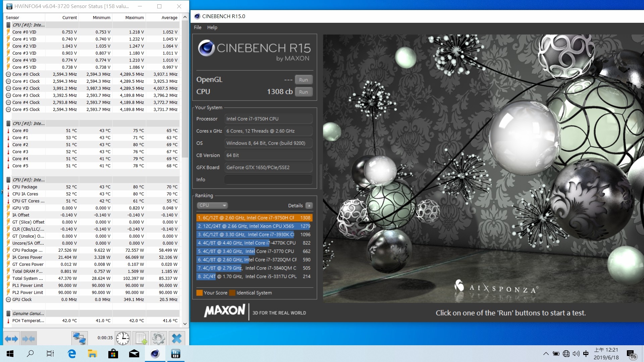Click the expand columns arrows icon in HWiNFO
Viewport: 644px width, 362px height.
pyautogui.click(x=11, y=339)
